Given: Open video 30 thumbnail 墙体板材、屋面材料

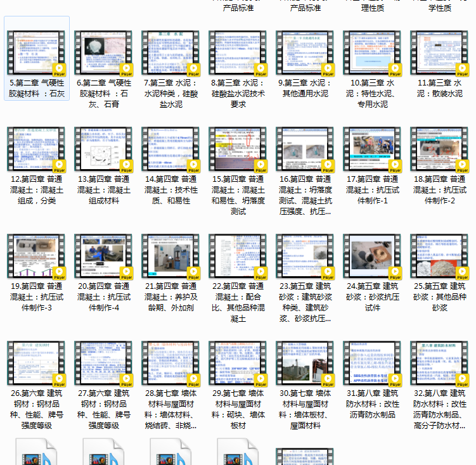Looking at the screenshot, I should tap(305, 363).
